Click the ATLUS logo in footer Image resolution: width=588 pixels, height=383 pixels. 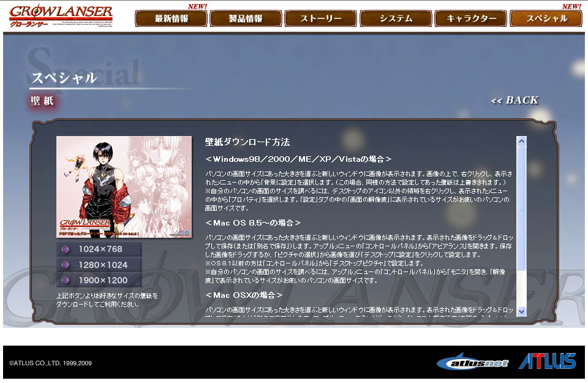[x=547, y=361]
